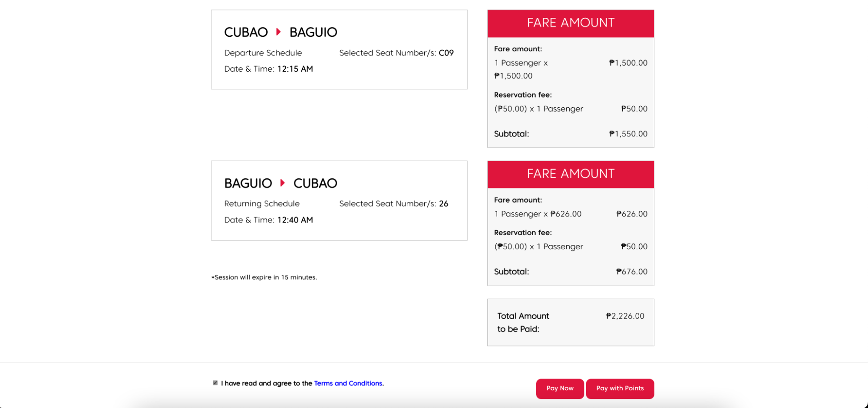Select seat number C09 for departure
Screen dimensions: 868x408
(446, 53)
